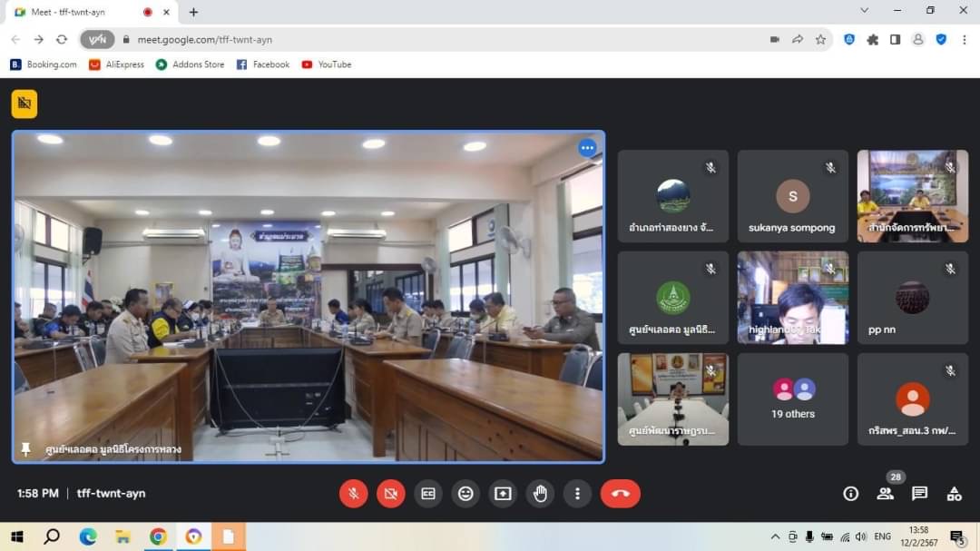Viewport: 980px width, 551px height.
Task: Unpin the main video using the pin icon
Action: click(x=25, y=449)
